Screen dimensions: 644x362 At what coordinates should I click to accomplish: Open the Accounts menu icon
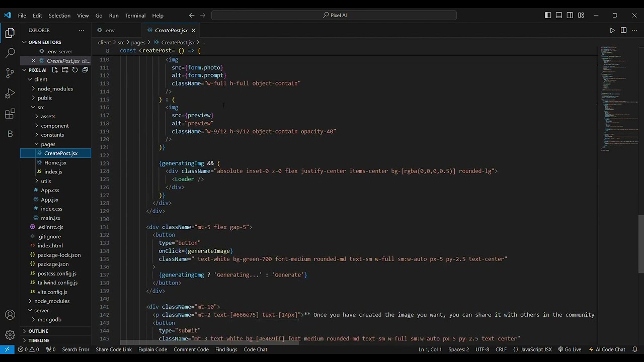click(10, 315)
